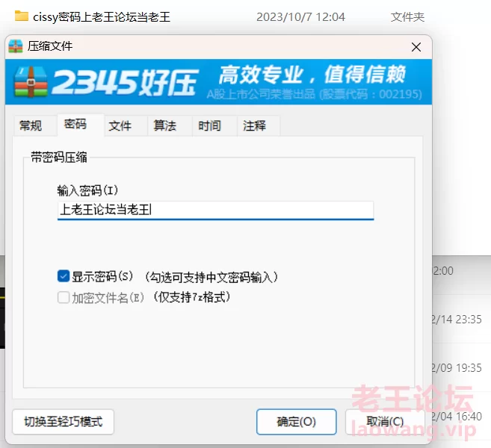491x448 pixels.
Task: Open the 时间 tab
Action: 209,125
